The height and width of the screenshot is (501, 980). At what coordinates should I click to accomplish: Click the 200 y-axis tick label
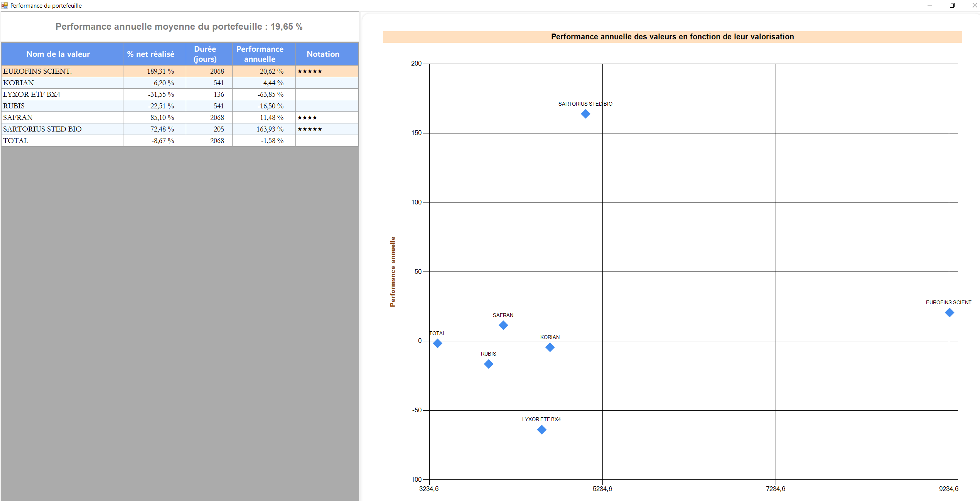pos(417,63)
